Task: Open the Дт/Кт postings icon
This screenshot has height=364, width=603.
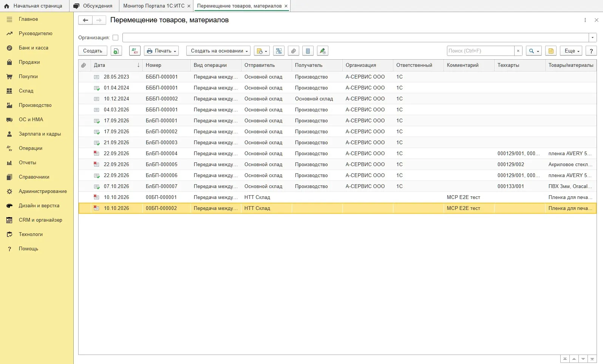Action: tap(135, 51)
